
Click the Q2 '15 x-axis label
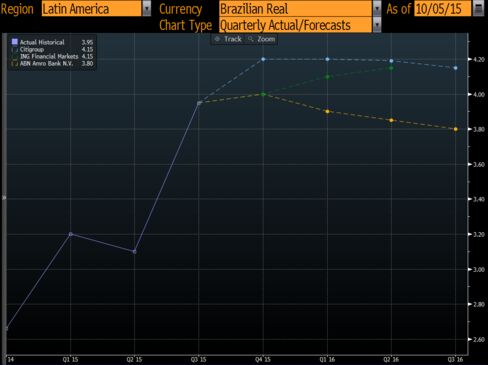coord(134,360)
